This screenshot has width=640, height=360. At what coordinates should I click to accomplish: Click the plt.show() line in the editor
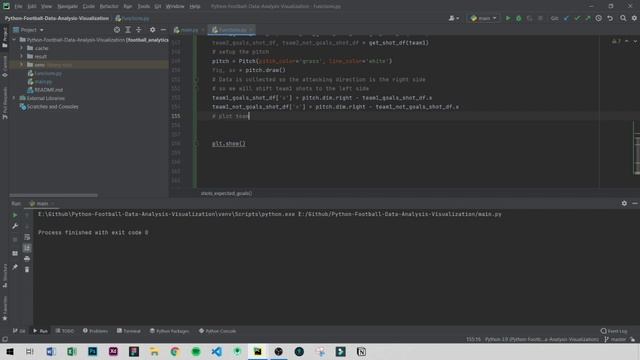tap(229, 144)
